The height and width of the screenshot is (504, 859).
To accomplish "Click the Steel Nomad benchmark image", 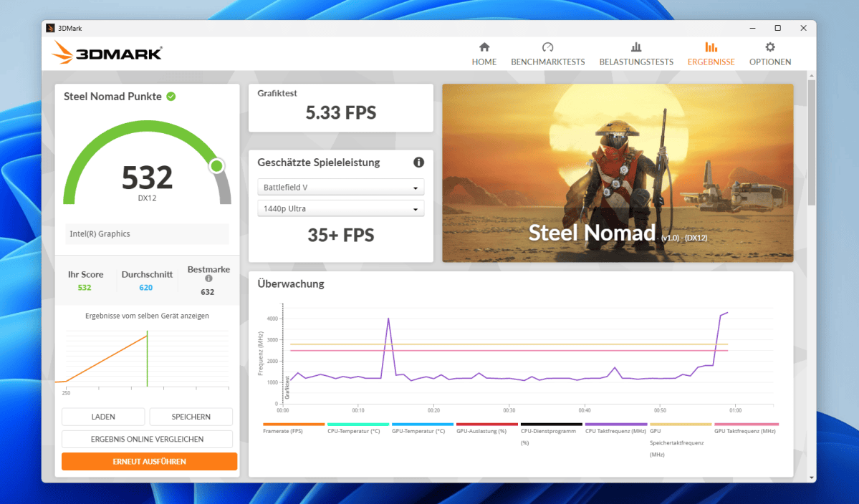I will coord(618,173).
